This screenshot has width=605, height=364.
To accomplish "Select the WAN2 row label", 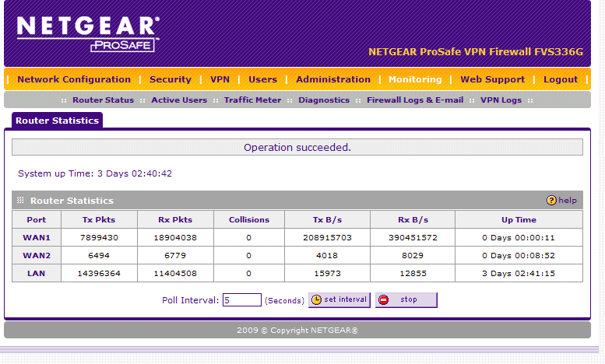I will (37, 256).
